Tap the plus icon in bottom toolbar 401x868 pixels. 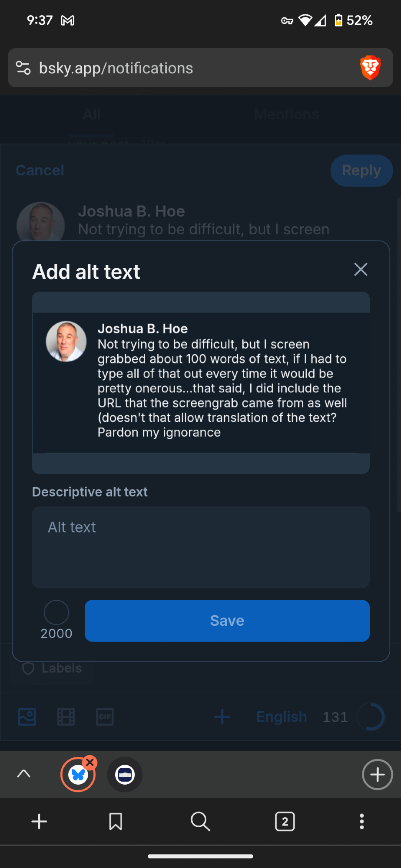point(39,822)
